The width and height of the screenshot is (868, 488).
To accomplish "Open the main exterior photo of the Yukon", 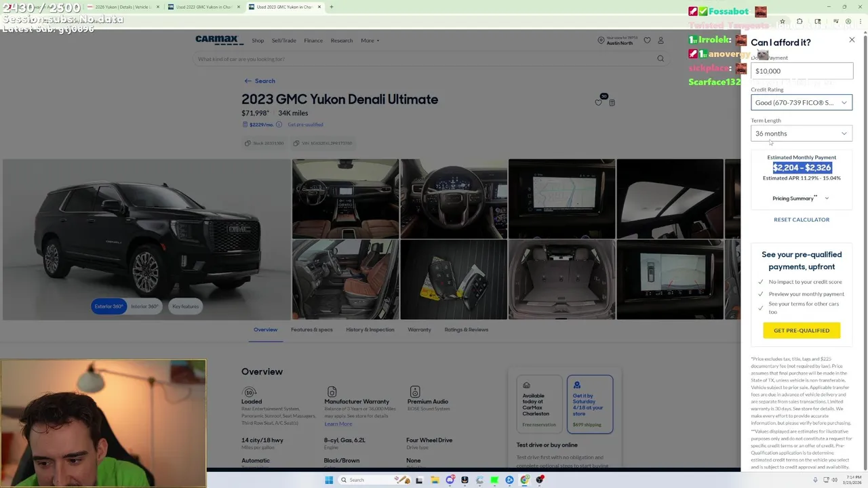I will (145, 239).
